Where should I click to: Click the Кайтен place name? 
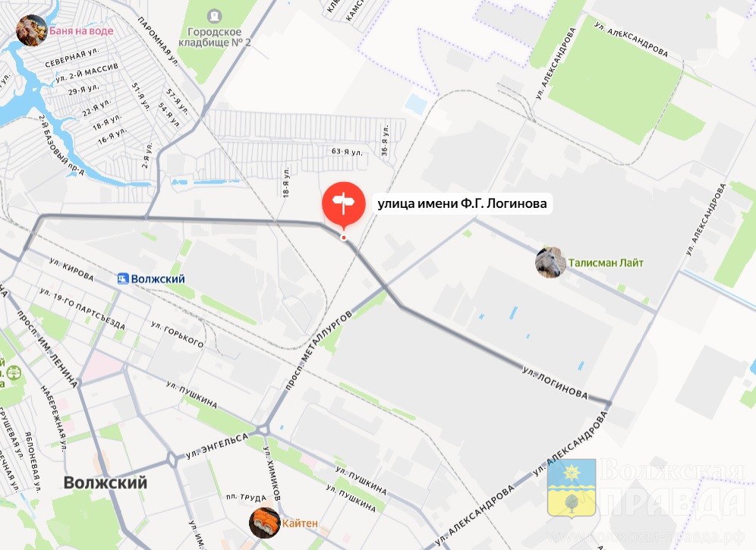[x=300, y=523]
